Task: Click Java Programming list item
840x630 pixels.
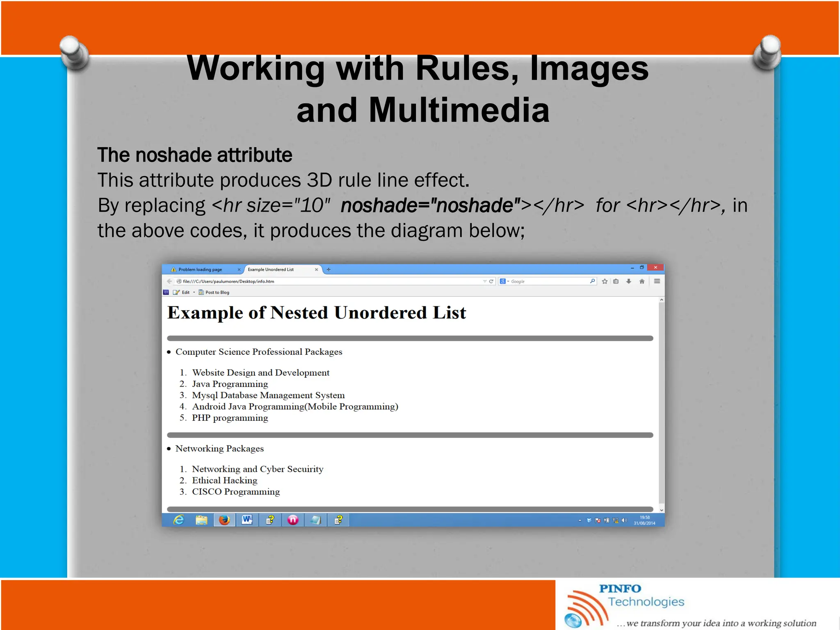Action: tap(230, 384)
